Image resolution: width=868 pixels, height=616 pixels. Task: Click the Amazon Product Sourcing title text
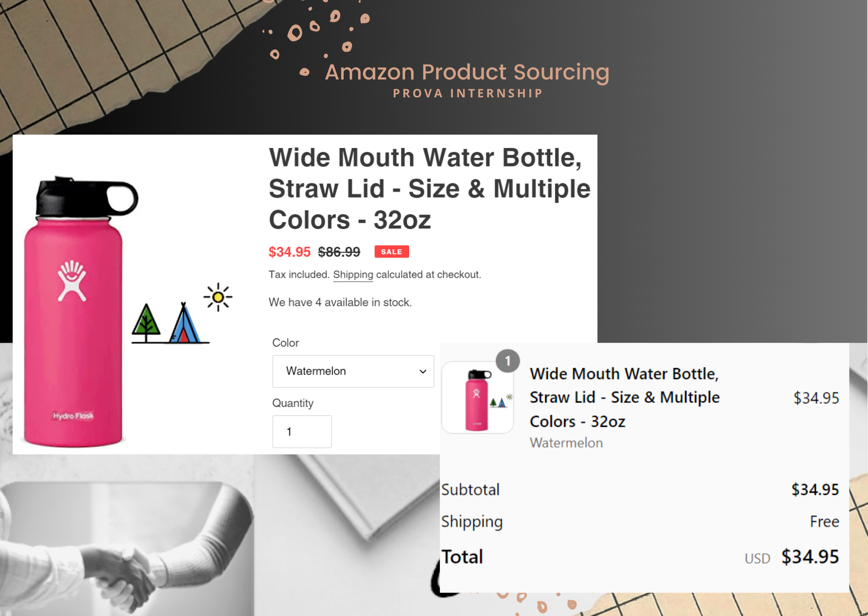(467, 72)
